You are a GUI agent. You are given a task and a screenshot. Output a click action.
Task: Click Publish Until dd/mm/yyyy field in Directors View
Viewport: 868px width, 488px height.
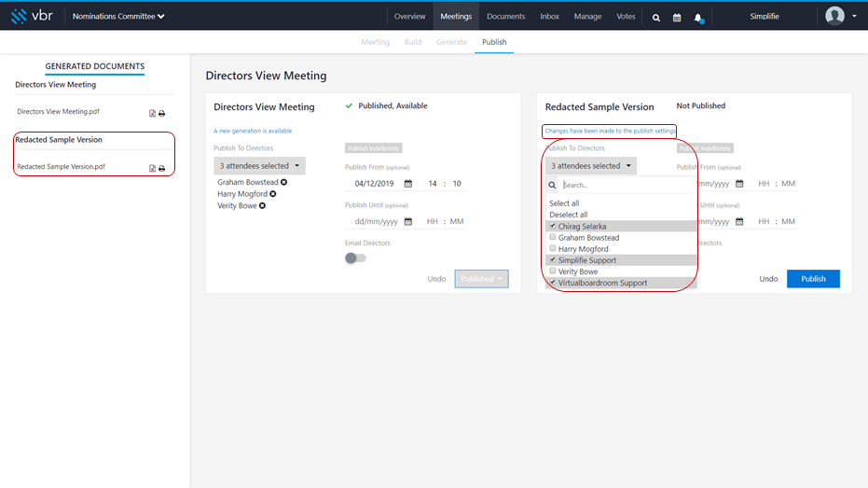pos(377,221)
